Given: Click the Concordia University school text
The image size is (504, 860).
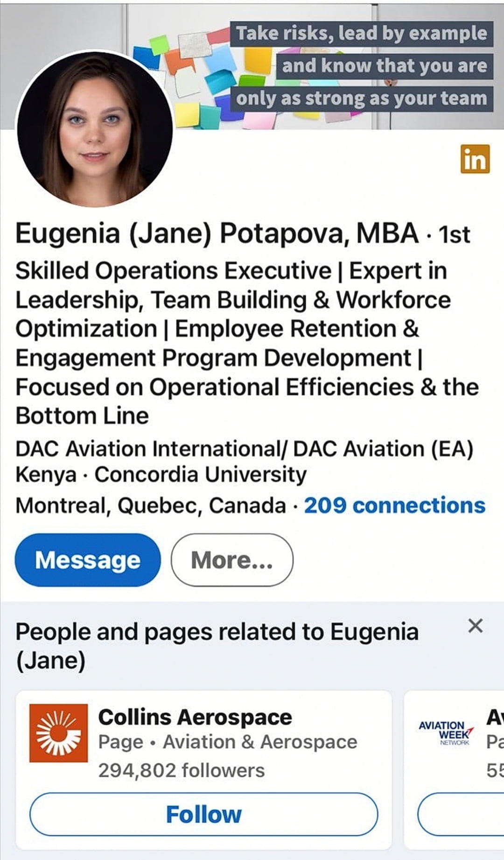Looking at the screenshot, I should pos(201,475).
